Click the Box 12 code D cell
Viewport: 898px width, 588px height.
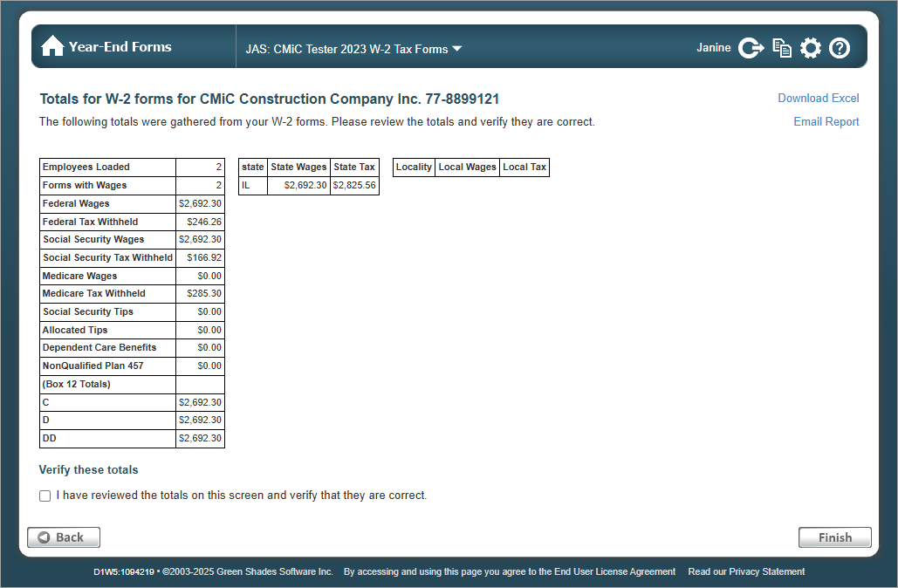(107, 420)
